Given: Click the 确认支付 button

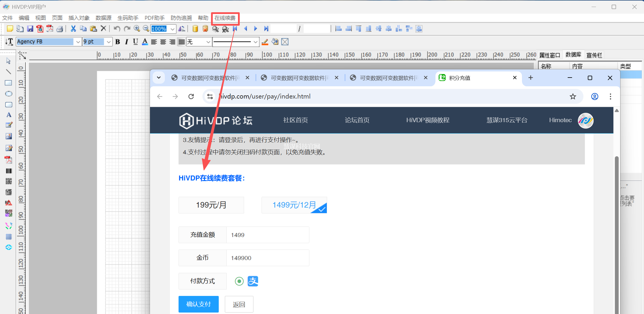Looking at the screenshot, I should click(x=198, y=304).
